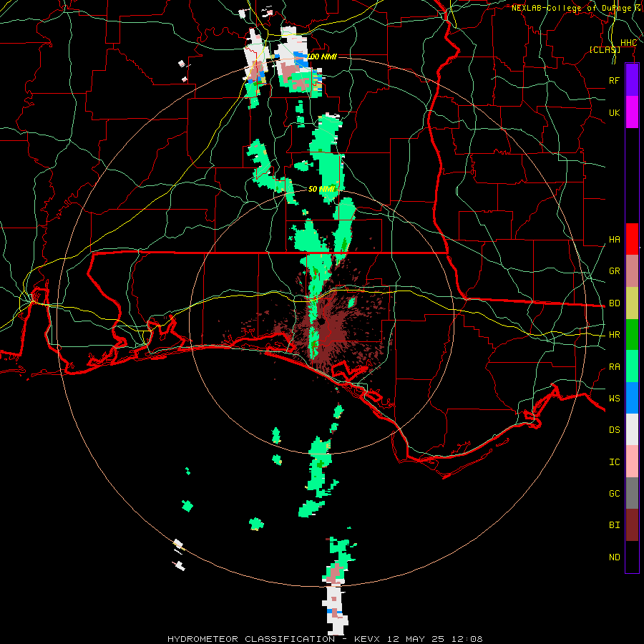The height and width of the screenshot is (644, 644).
Task: Click the ND black legend swatch
Action: (632, 557)
